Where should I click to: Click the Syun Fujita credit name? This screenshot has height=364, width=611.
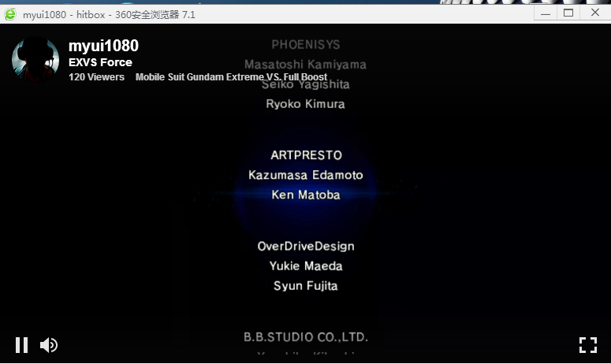click(x=306, y=286)
